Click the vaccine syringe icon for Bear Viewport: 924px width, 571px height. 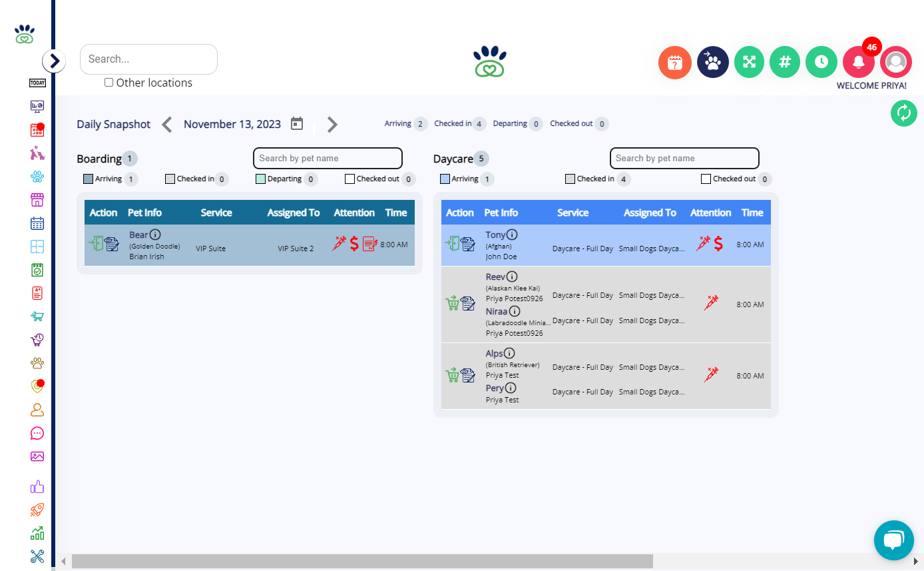click(340, 243)
